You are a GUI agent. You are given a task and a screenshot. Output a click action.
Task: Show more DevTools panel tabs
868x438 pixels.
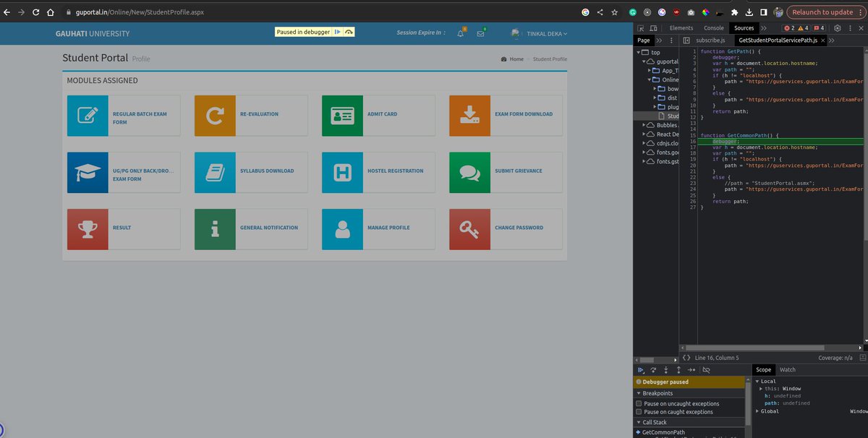pos(764,28)
